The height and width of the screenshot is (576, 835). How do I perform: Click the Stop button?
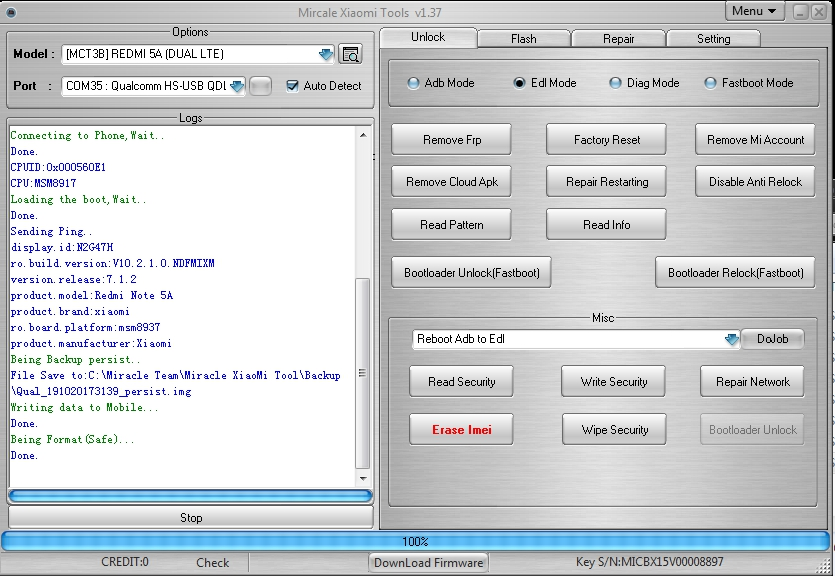click(191, 517)
